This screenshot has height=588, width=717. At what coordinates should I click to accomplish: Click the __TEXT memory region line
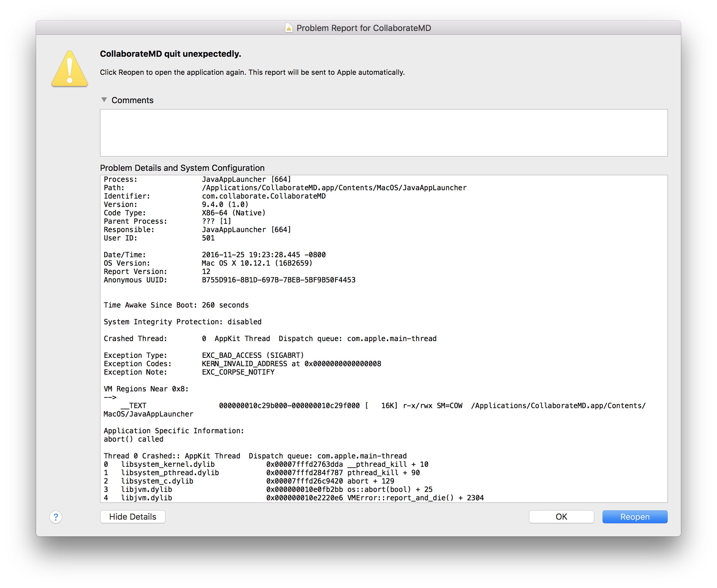[x=375, y=410]
